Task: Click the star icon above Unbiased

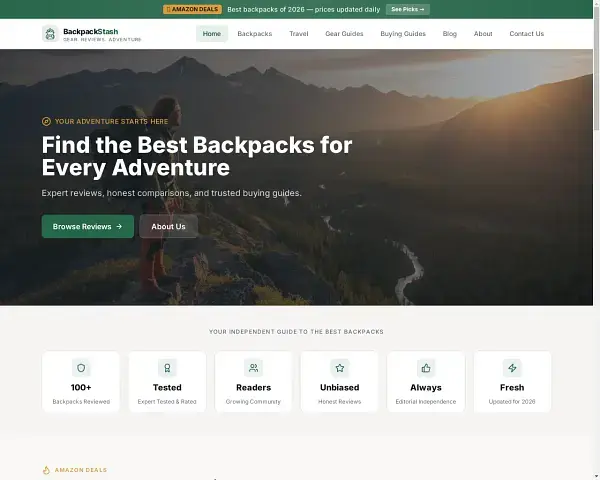Action: pos(339,367)
